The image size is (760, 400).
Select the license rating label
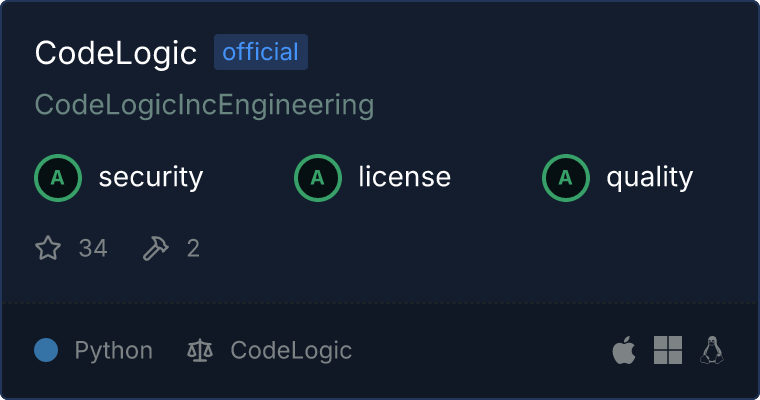pyautogui.click(x=404, y=178)
